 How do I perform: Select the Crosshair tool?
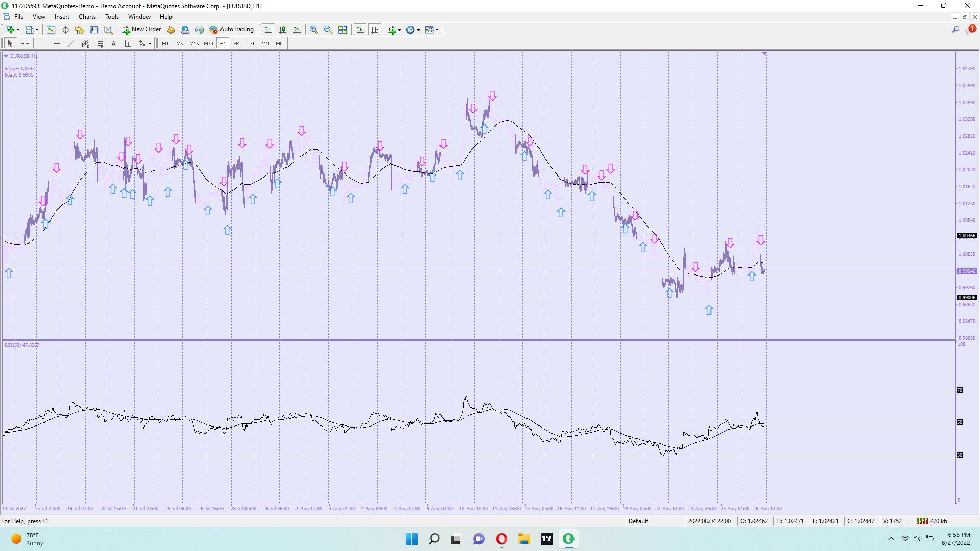[24, 44]
